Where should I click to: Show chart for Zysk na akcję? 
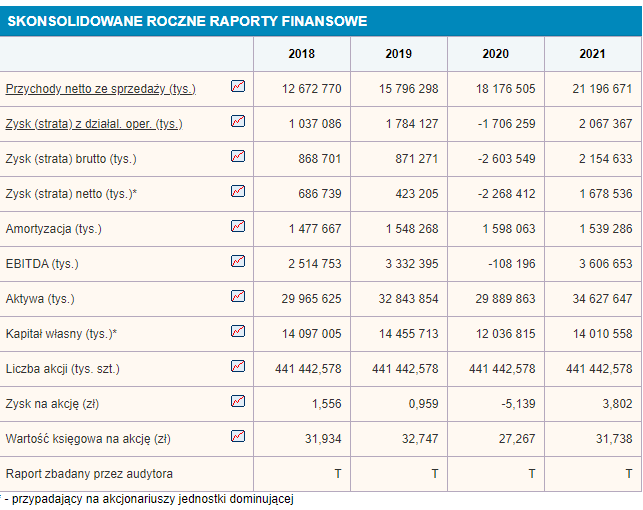coord(238,402)
